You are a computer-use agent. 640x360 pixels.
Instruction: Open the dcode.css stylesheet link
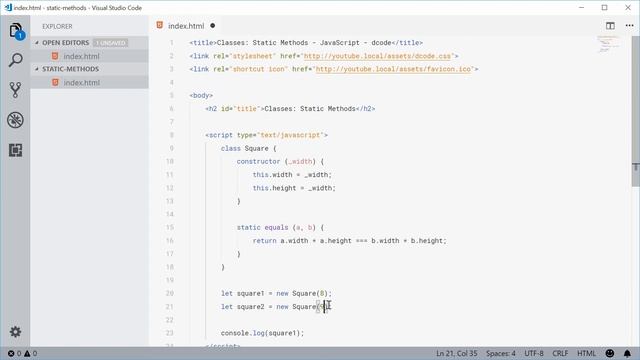point(377,56)
